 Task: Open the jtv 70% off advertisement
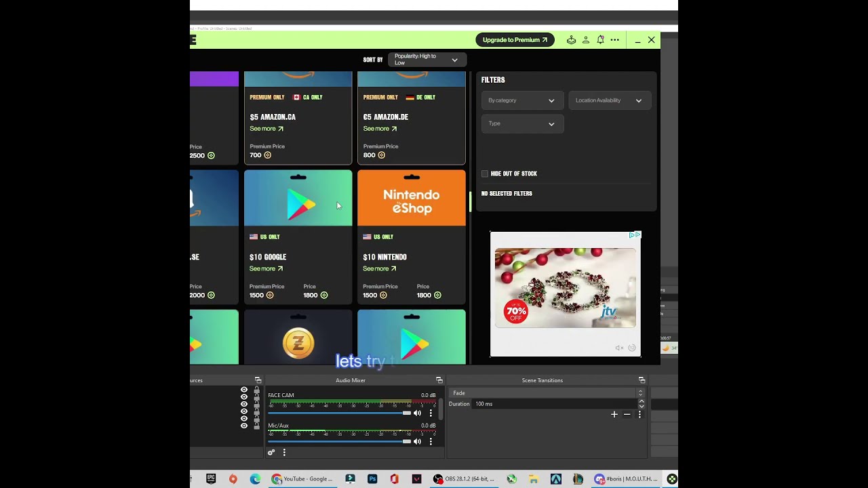566,288
